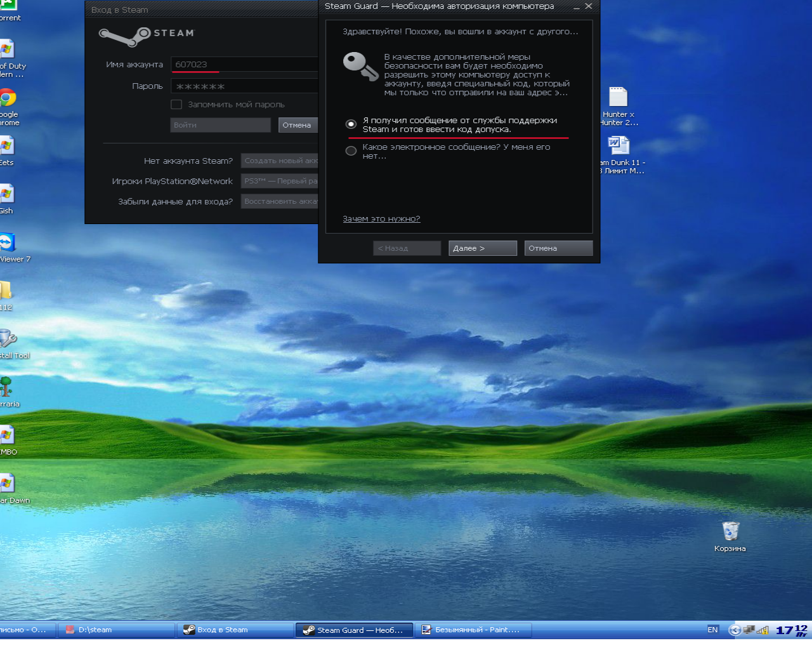
Task: Click the password field in Steam login
Action: (244, 86)
